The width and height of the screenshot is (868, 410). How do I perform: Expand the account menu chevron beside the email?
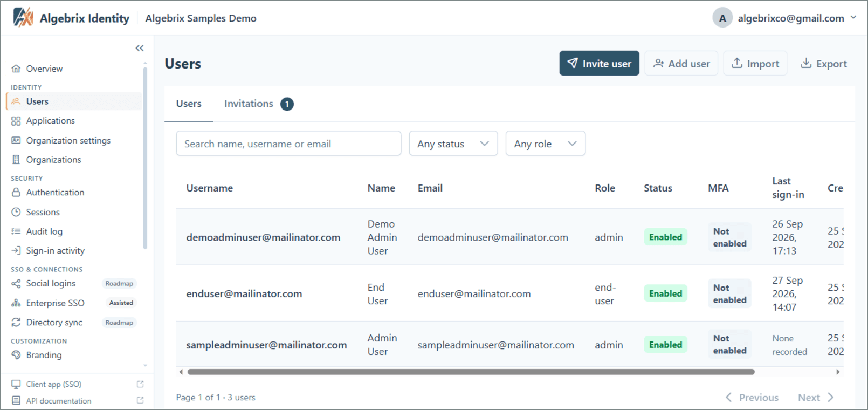pyautogui.click(x=853, y=17)
